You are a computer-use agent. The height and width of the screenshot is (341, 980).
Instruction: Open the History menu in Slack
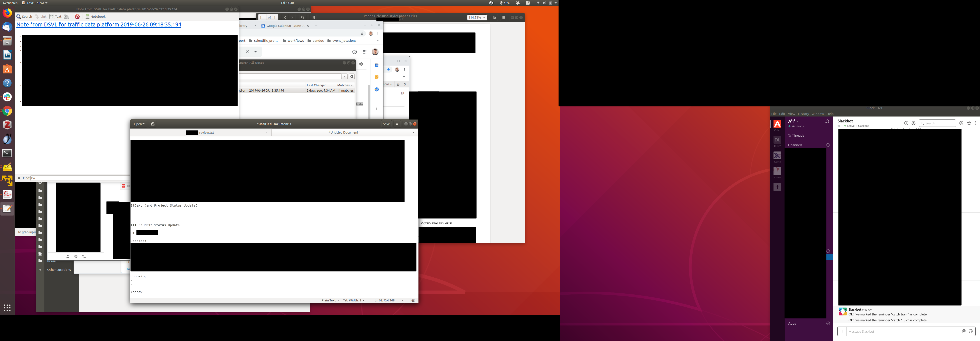[803, 114]
